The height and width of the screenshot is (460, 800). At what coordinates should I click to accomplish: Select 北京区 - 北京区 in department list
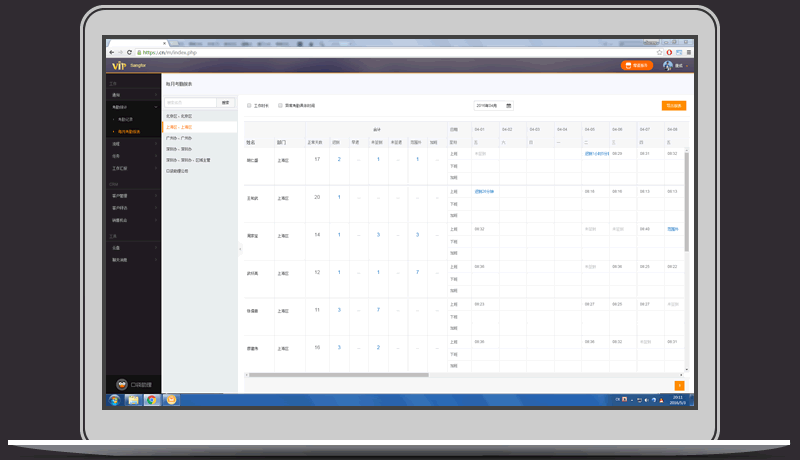(180, 116)
